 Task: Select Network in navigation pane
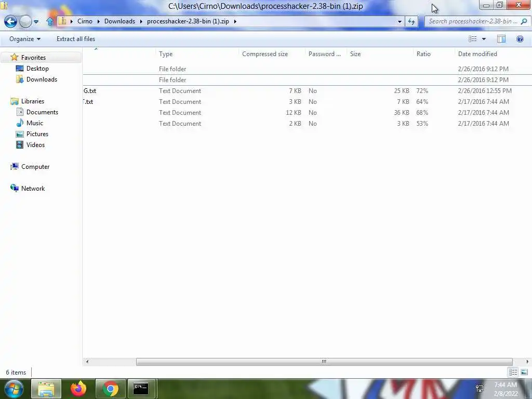(x=33, y=188)
